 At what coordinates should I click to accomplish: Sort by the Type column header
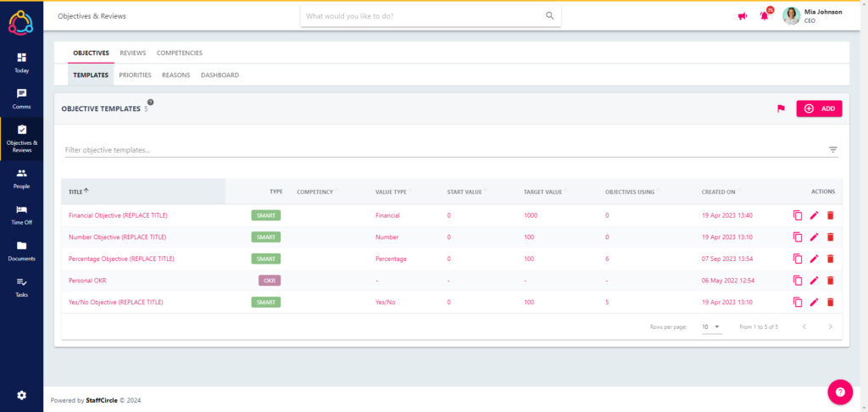pos(275,192)
